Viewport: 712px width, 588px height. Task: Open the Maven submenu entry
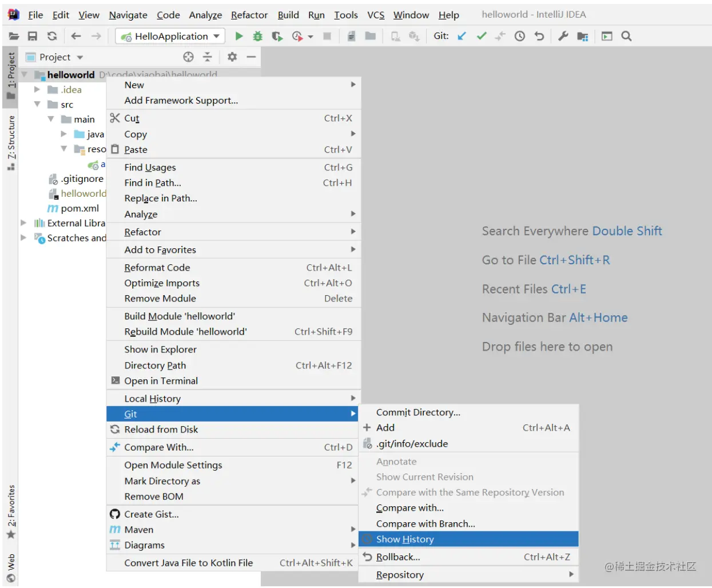pos(233,529)
